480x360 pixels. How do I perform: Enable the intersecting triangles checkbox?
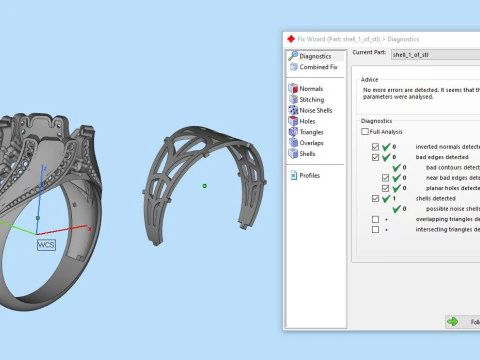tap(375, 229)
